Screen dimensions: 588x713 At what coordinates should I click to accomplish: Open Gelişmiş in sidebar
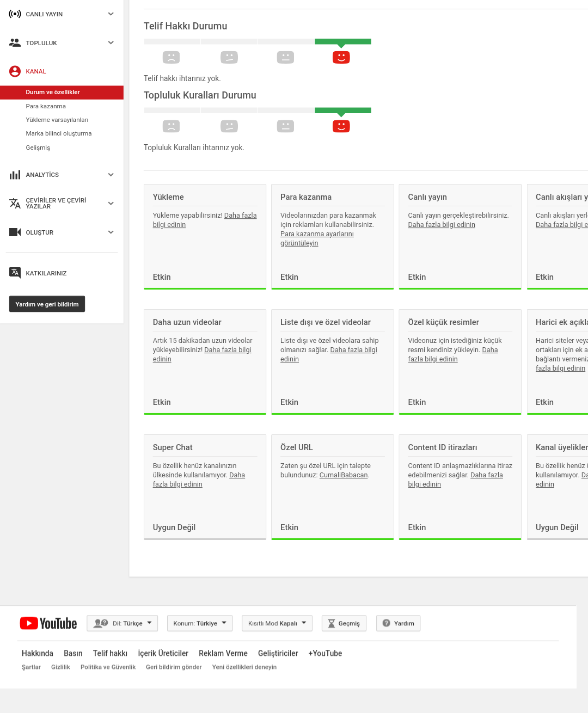[x=38, y=147]
